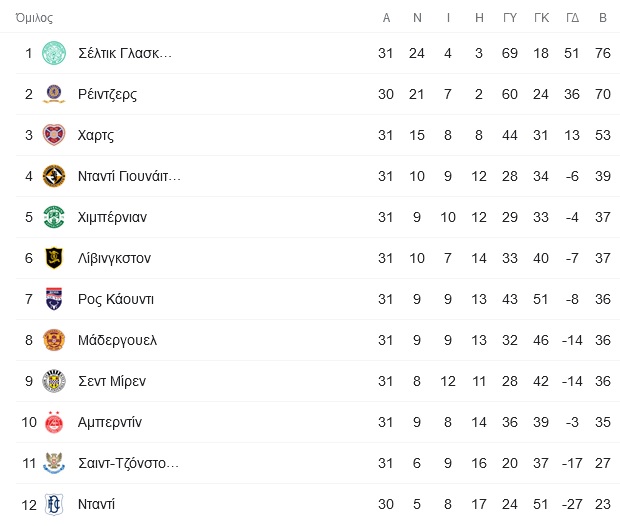620x526 pixels.
Task: Click the St Mirren club crest
Action: click(x=54, y=381)
